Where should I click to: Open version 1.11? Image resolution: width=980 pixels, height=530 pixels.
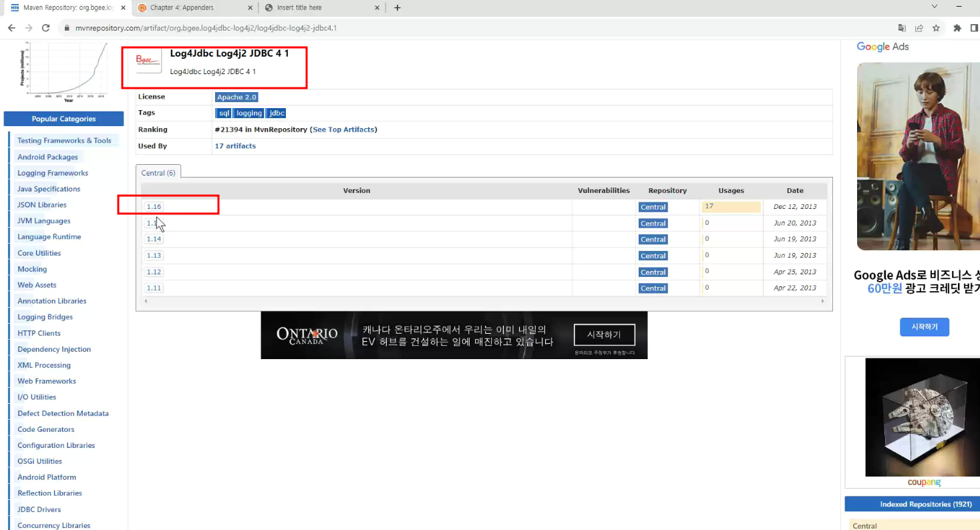tap(154, 288)
